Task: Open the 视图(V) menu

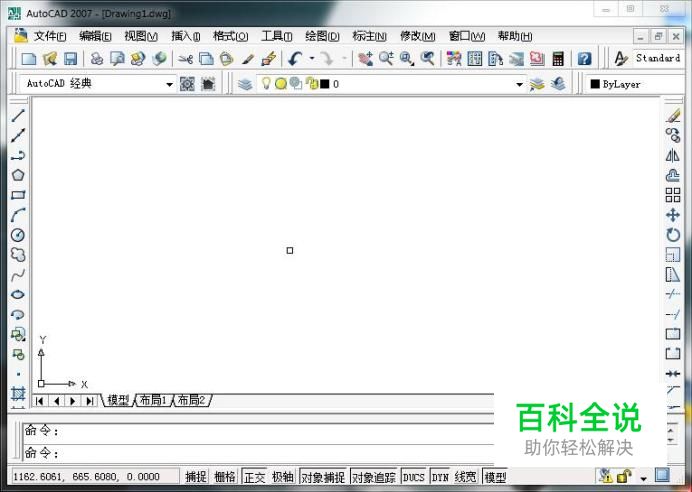Action: click(141, 36)
